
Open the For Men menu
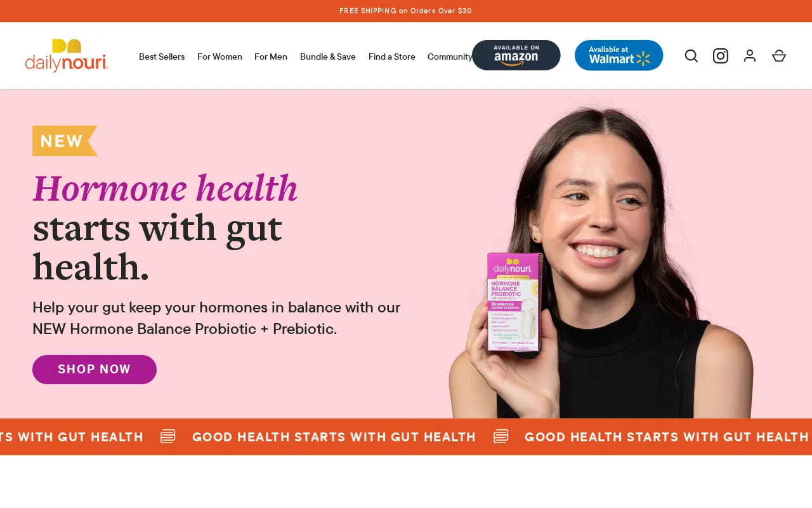[271, 57]
